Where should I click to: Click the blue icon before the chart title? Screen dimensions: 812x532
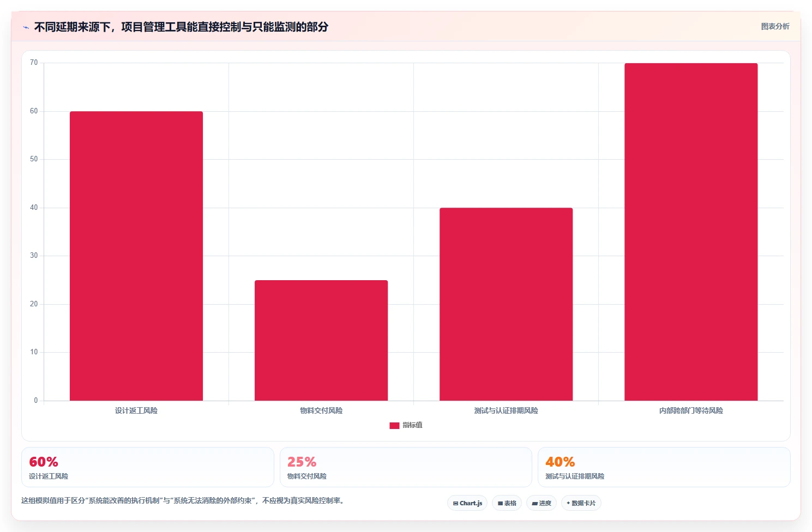pos(26,27)
